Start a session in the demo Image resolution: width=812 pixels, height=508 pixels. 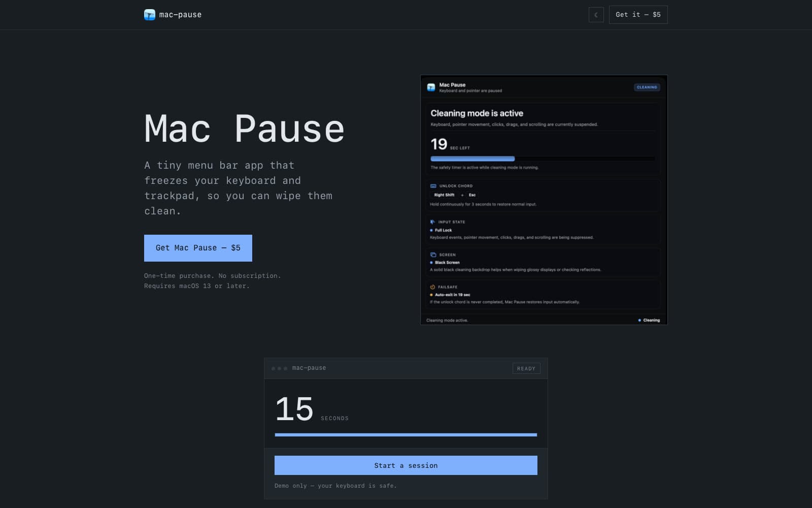(406, 465)
